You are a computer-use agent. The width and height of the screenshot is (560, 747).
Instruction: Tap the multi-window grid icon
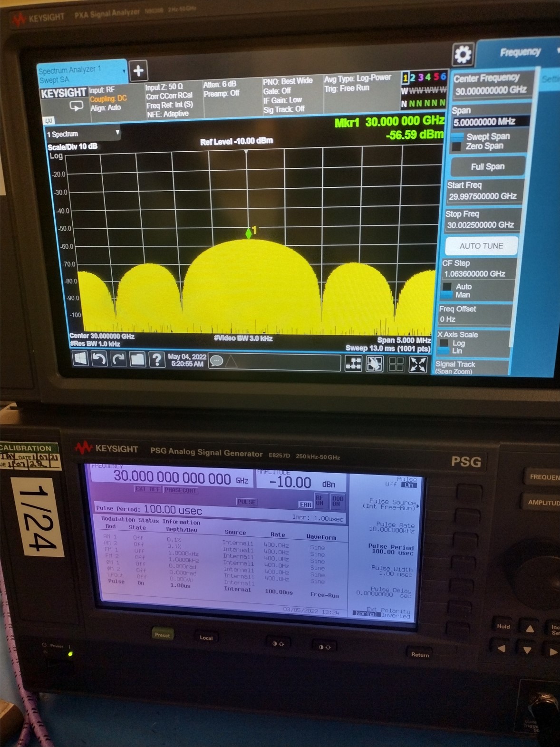[396, 365]
